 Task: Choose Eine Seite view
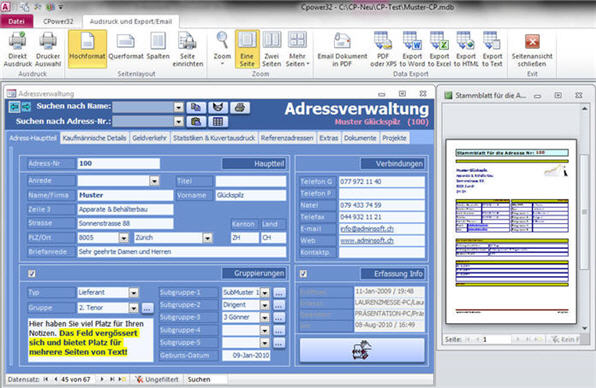point(247,49)
